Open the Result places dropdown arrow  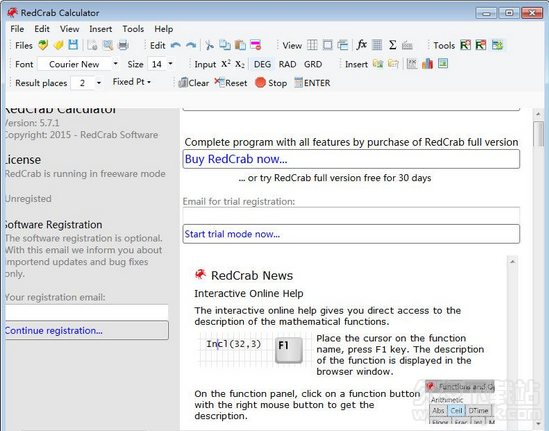pos(99,83)
